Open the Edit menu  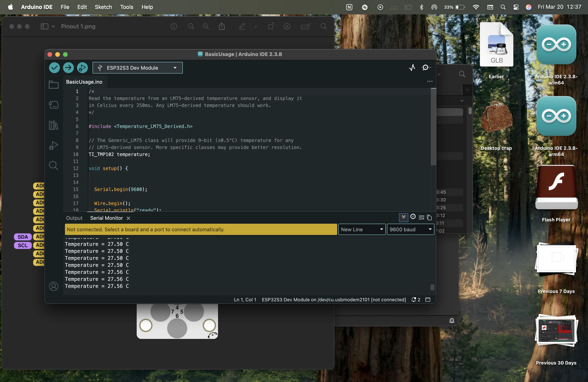click(82, 7)
